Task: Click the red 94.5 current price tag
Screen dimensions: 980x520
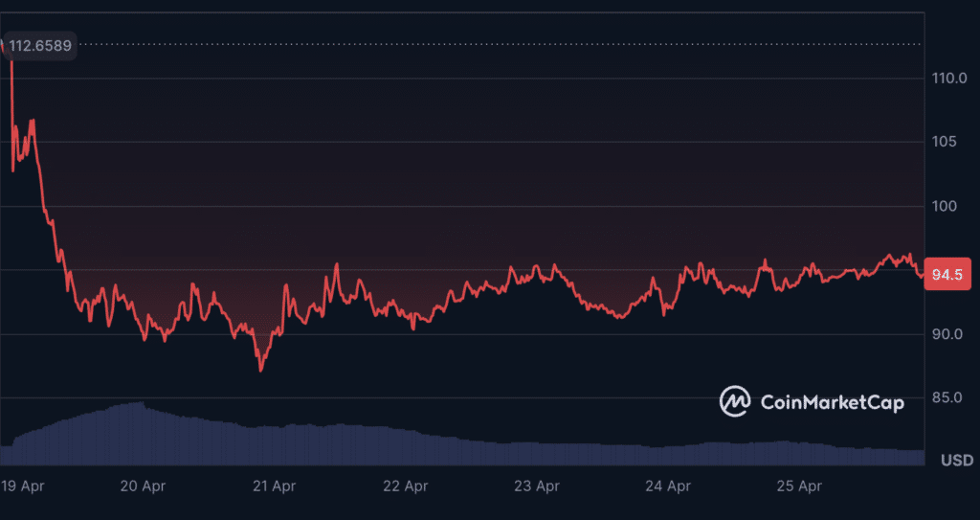Action: 947,274
